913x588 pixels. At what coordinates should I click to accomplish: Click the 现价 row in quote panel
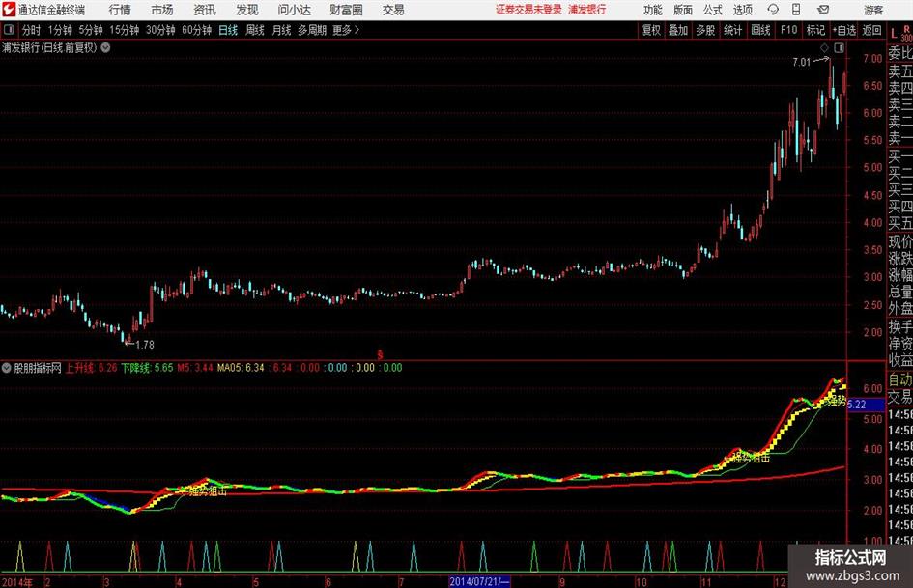click(900, 241)
